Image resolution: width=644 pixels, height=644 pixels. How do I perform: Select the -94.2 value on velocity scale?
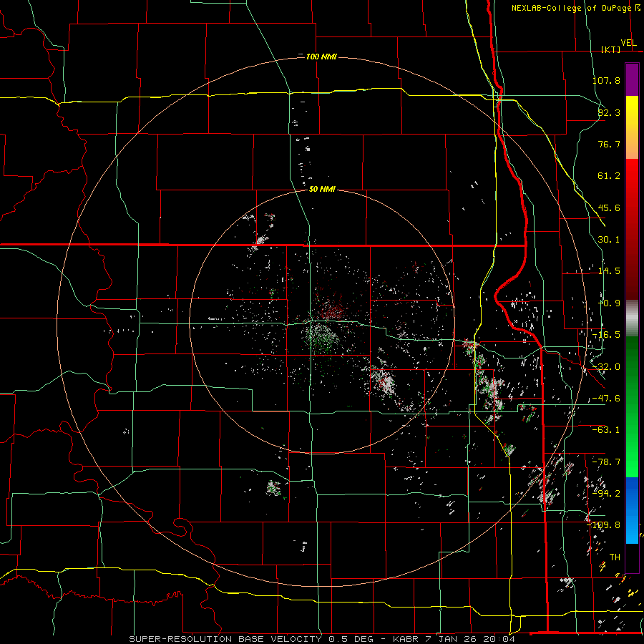[x=606, y=494]
